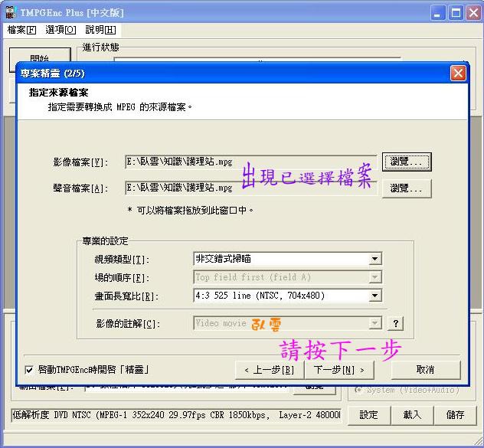Image resolution: width=484 pixels, height=448 pixels.
Task: Click the 進行狀態 label in main window
Action: (x=100, y=47)
